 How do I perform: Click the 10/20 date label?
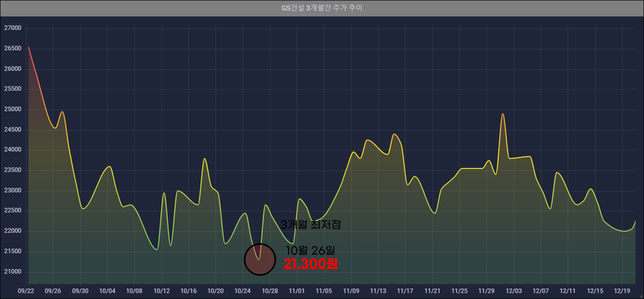coord(216,291)
